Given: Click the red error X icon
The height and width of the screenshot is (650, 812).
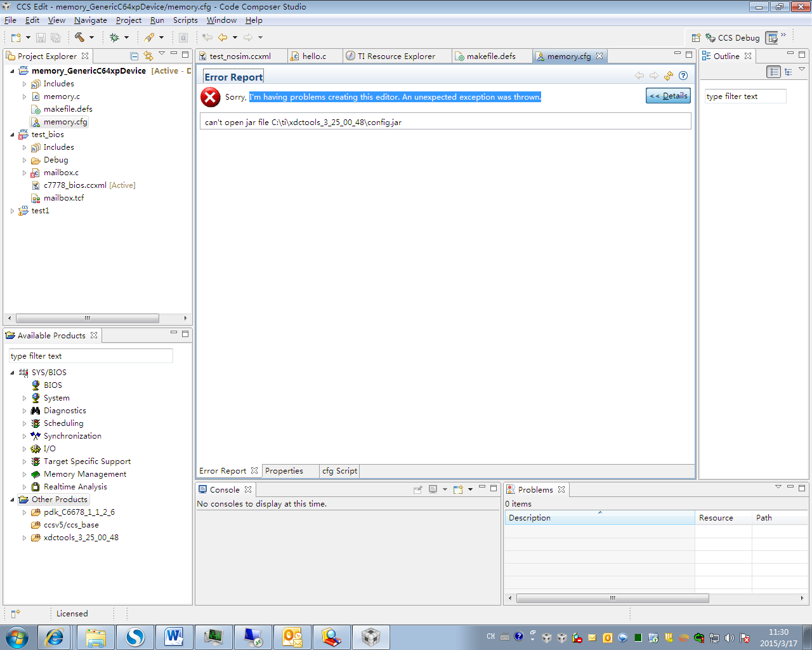Looking at the screenshot, I should coord(210,97).
